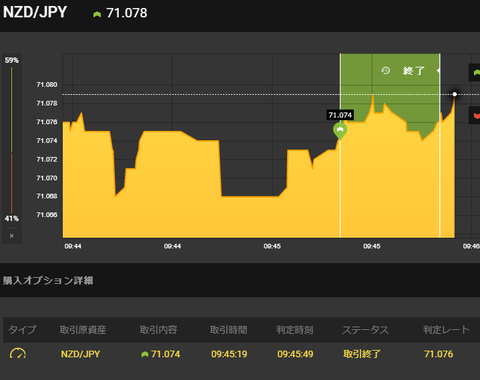Click NZD/JPY asset in trade row
Screen dimensions: 480x380
point(80,354)
